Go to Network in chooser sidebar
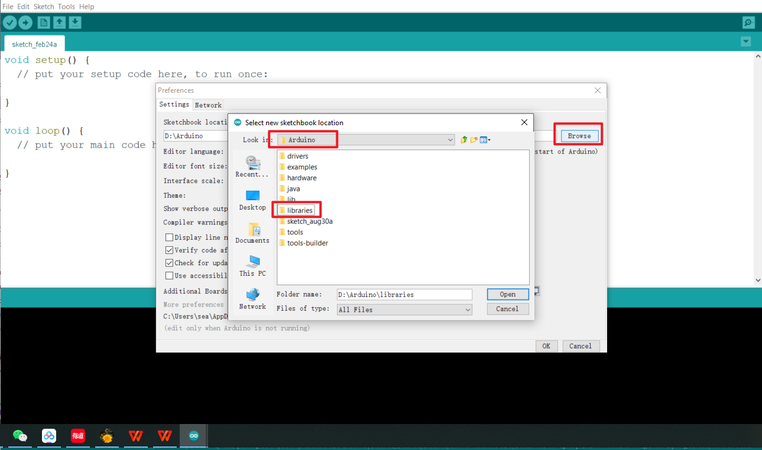762x450 pixels. click(252, 299)
